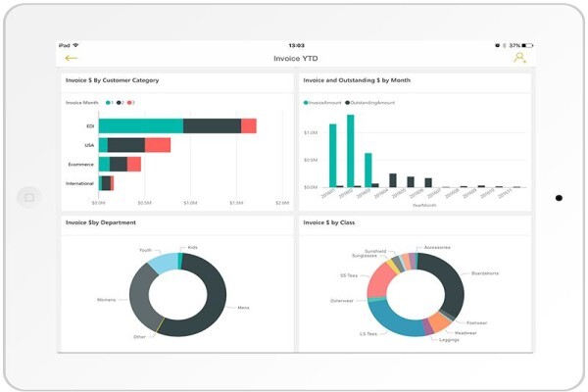Open the user share icon
The image size is (588, 392).
pos(519,58)
